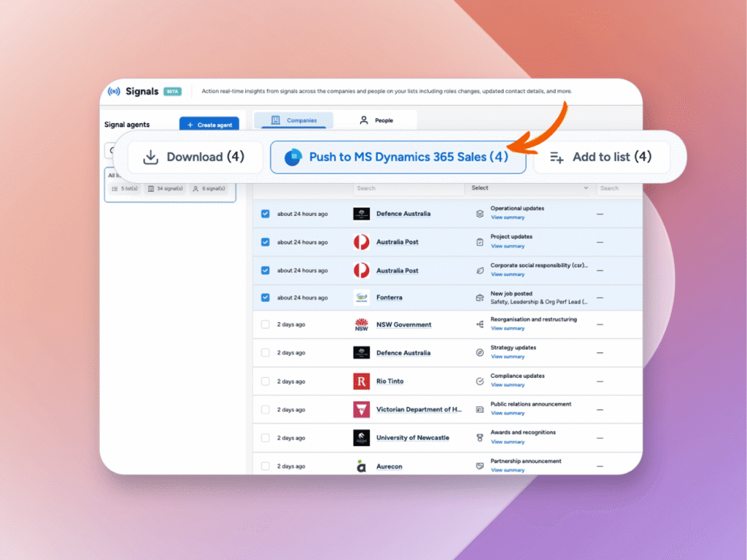Switch to the People tab
The image size is (747, 560).
[376, 120]
